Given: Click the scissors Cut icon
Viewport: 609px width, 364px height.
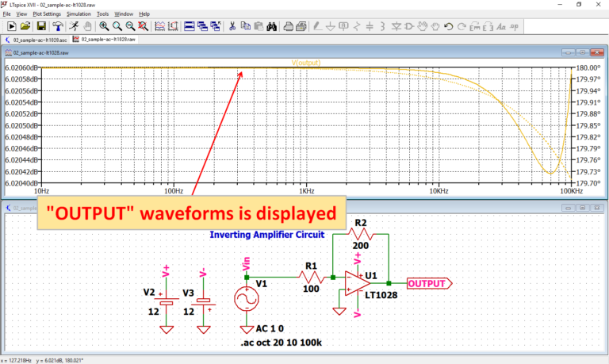Looking at the screenshot, I should coord(232,26).
